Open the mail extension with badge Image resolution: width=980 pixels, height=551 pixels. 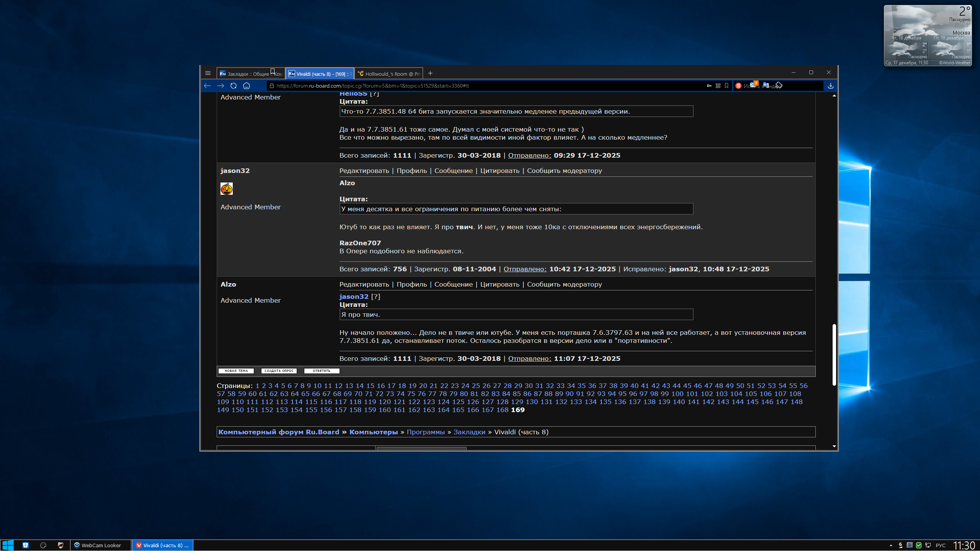(753, 85)
